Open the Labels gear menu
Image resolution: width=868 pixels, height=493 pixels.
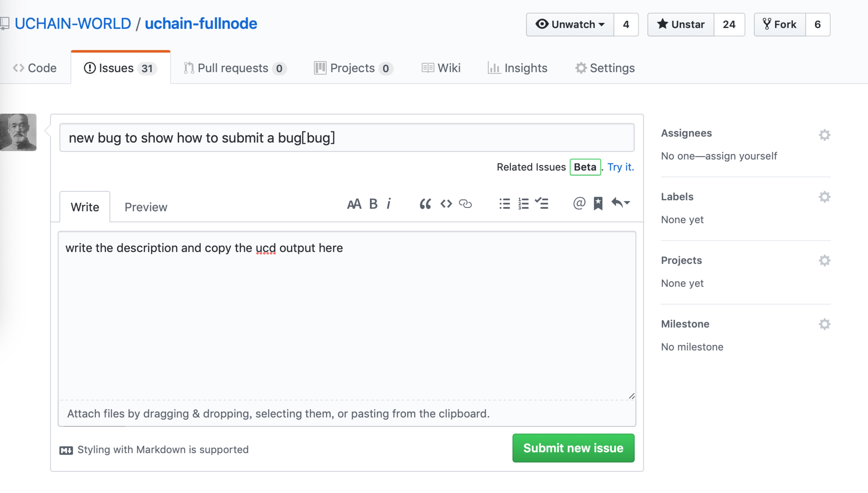tap(824, 197)
